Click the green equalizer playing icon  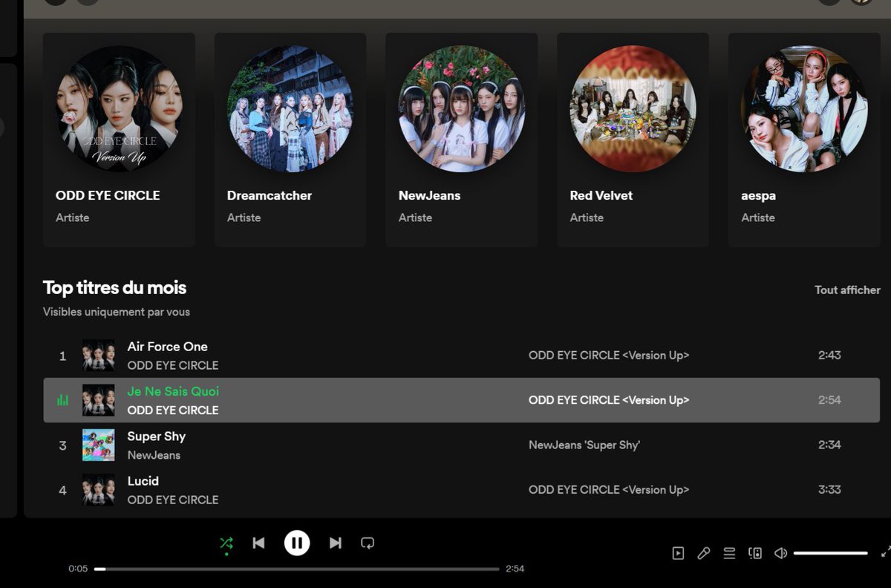click(x=62, y=400)
